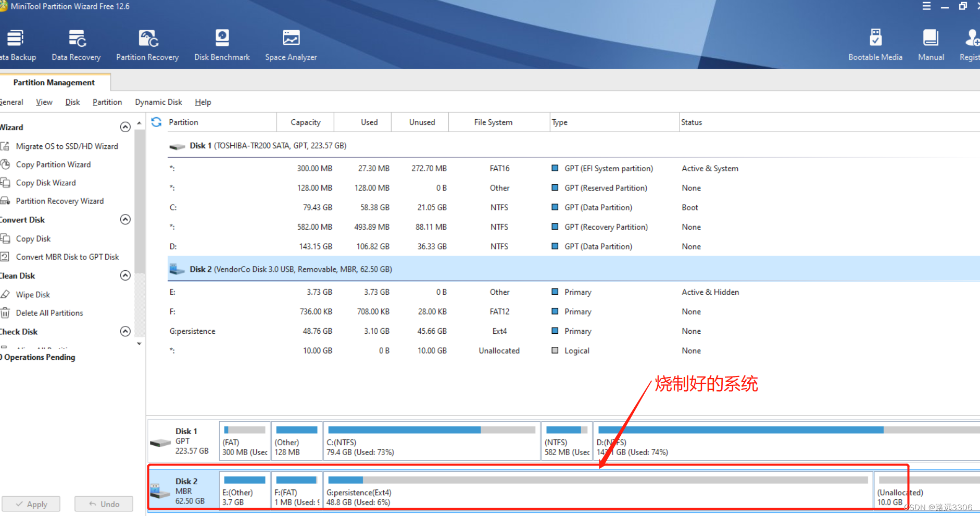Select 582 MB NTFS block on Disk 1

pos(567,441)
